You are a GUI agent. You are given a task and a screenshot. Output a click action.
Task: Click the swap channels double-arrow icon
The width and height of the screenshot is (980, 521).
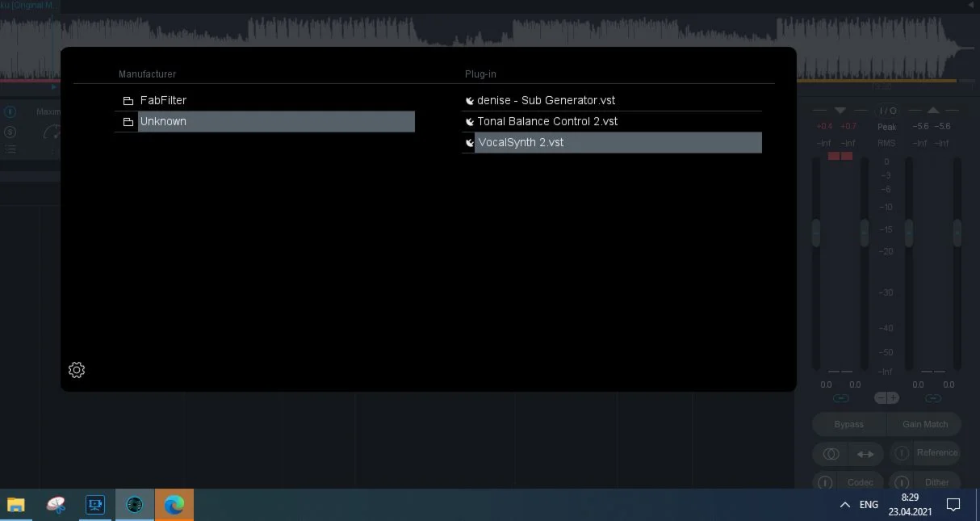tap(865, 454)
